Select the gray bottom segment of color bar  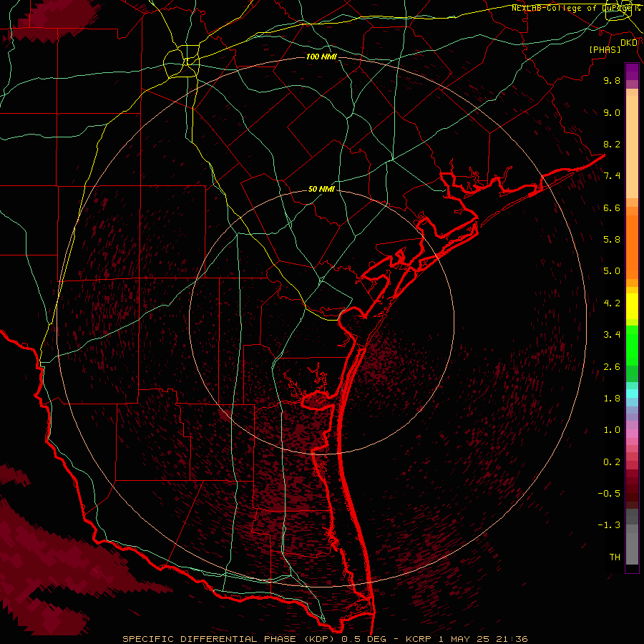(632, 549)
